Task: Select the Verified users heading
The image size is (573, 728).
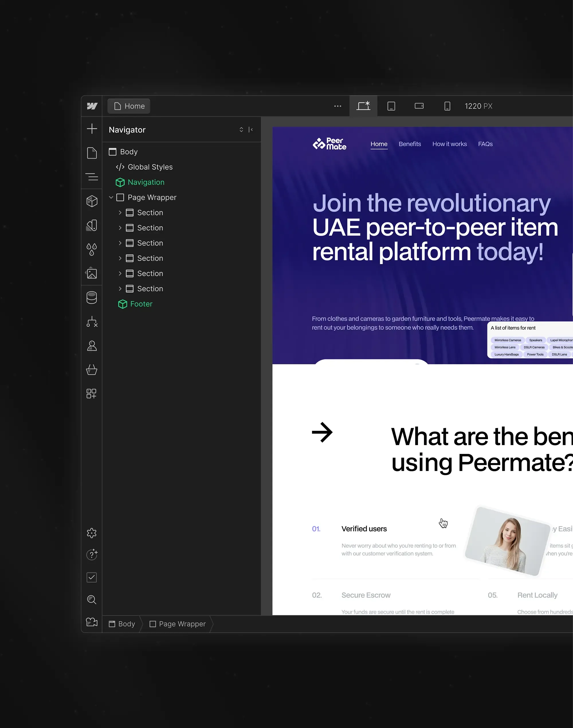Action: (364, 529)
